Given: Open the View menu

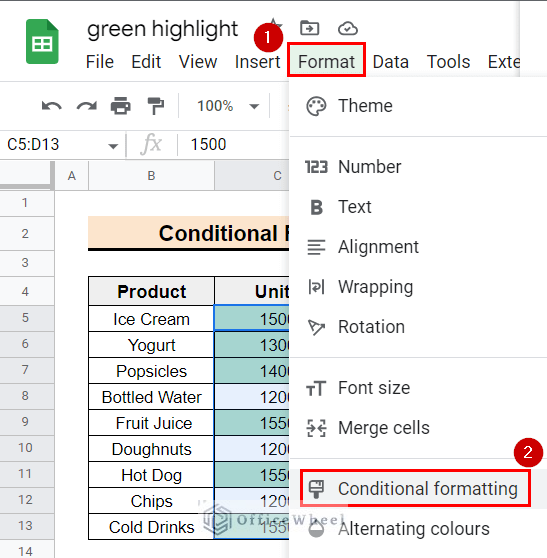Looking at the screenshot, I should click(198, 62).
